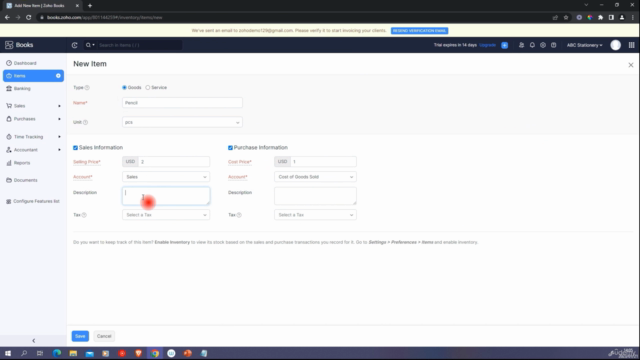Expand the Accountant submenu arrow

[59, 150]
